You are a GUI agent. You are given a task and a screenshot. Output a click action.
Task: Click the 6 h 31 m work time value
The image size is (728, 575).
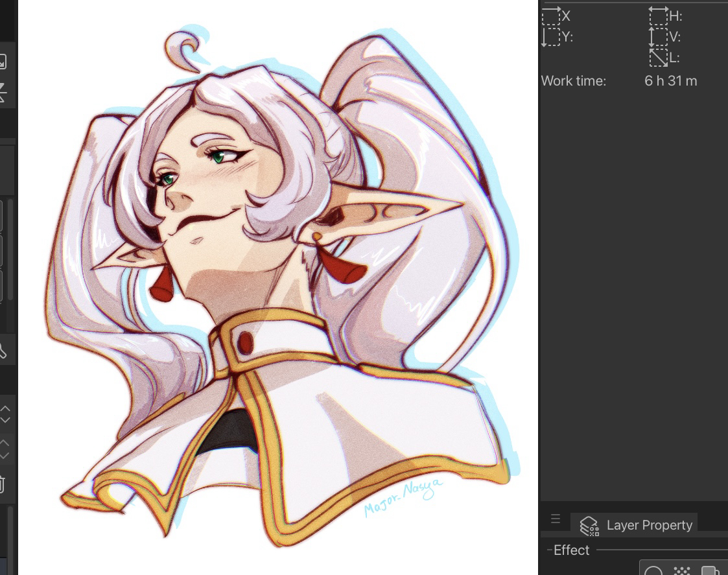[x=670, y=81]
